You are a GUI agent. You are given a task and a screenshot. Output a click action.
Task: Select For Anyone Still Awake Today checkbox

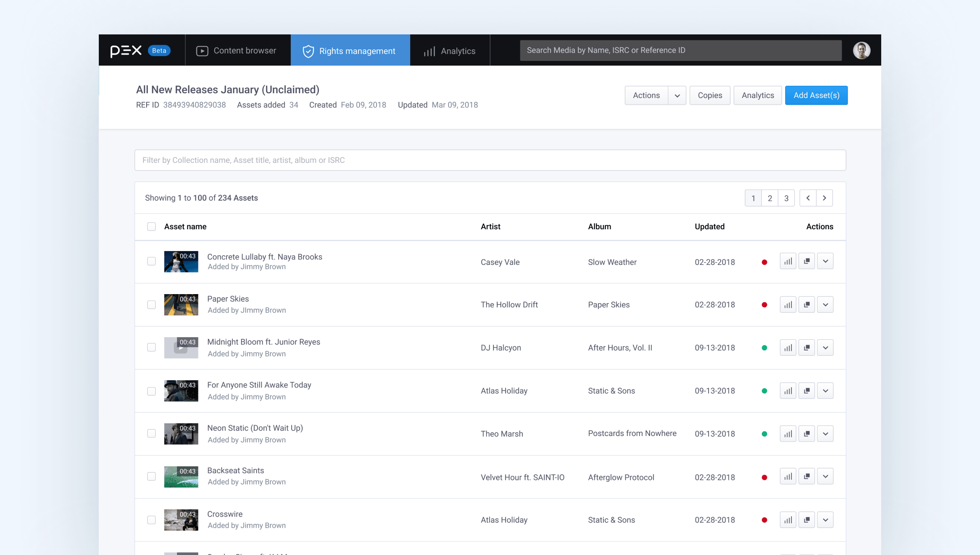151,391
